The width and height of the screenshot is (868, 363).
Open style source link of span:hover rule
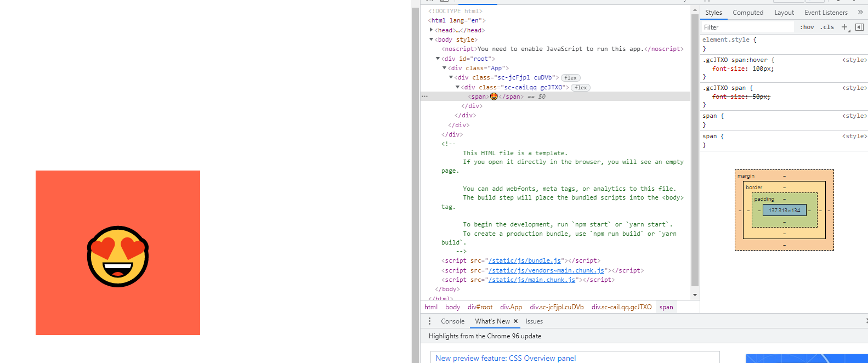coord(854,60)
